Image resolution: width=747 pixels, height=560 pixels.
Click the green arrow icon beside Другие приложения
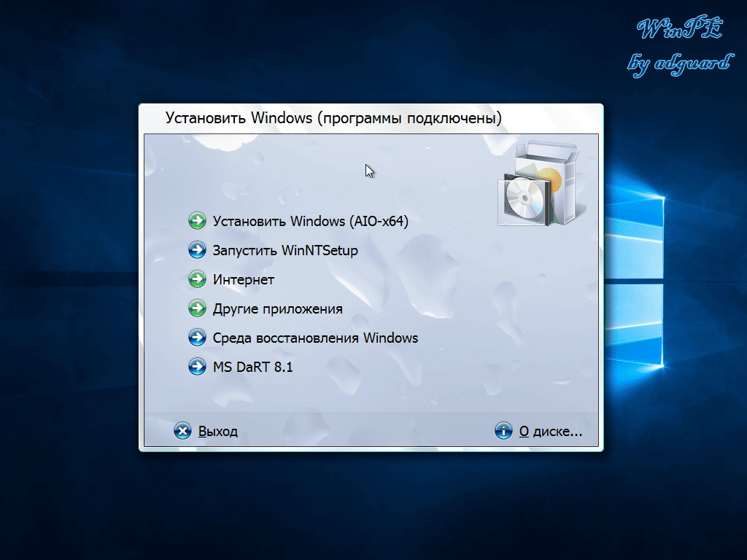click(x=197, y=308)
